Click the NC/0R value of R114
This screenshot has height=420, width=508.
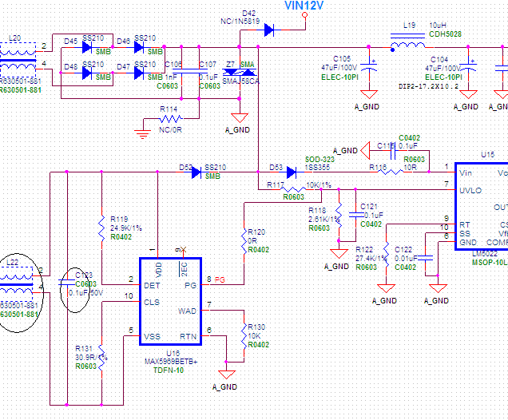pyautogui.click(x=170, y=130)
